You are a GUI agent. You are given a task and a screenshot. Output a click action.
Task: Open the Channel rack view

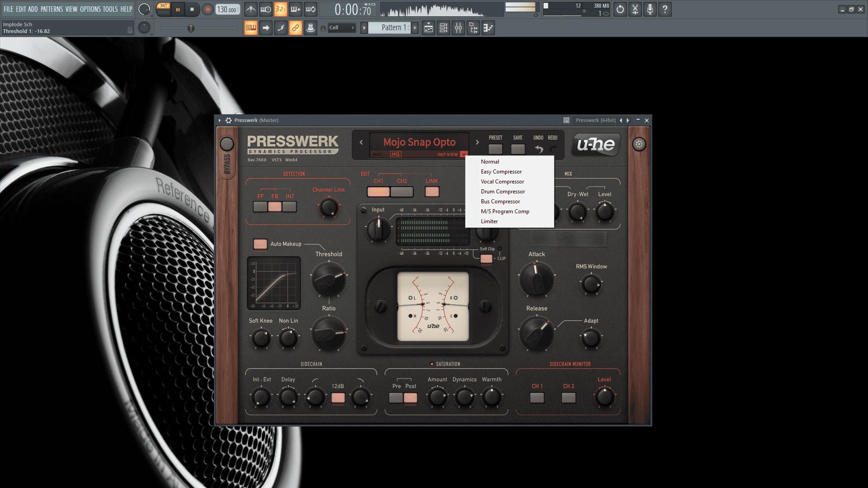click(443, 28)
